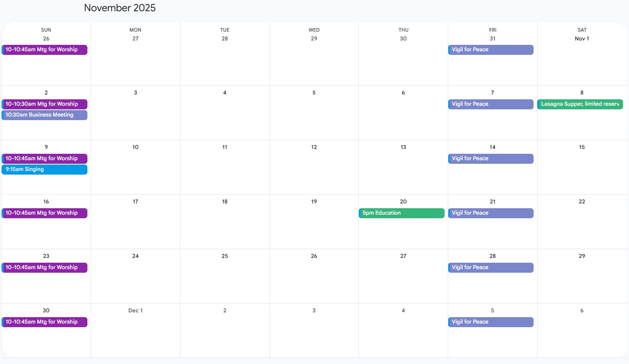Open Vigil for Peace on November 21
Screen dimensions: 629x364
click(x=490, y=213)
